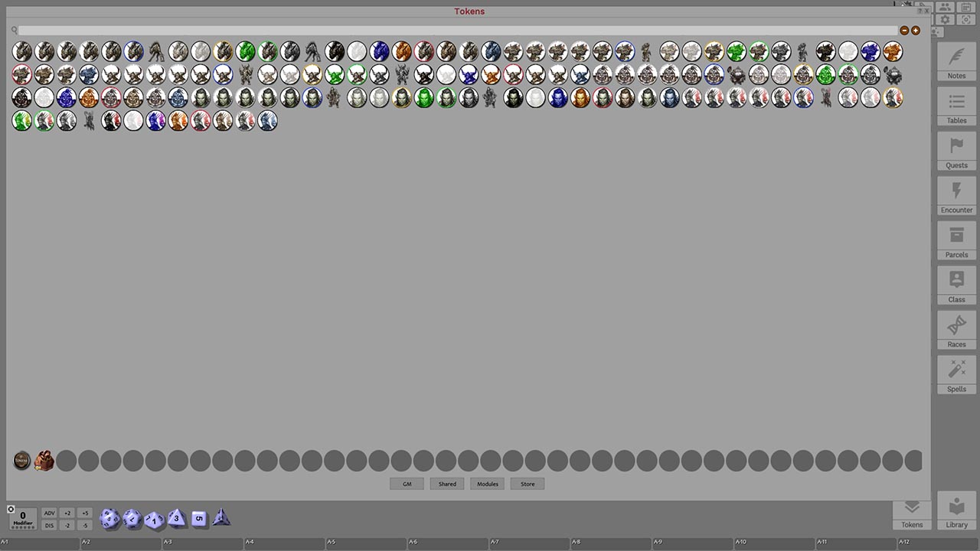
Task: Switch to the GM tokens tab
Action: tap(407, 484)
